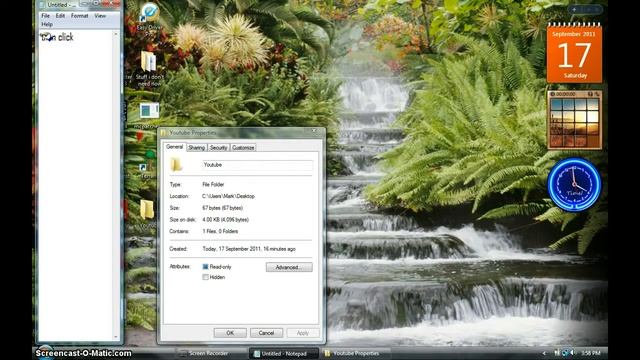Click the volume icon in system tray
The width and height of the screenshot is (640, 360).
click(x=573, y=353)
